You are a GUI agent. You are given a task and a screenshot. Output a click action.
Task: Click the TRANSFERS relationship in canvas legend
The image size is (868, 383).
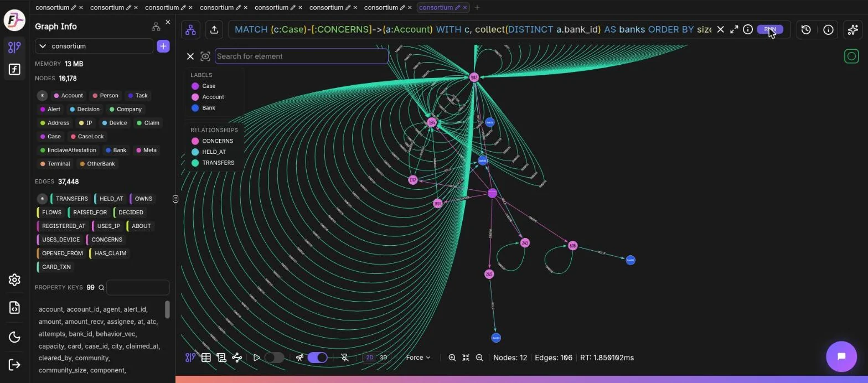click(213, 163)
